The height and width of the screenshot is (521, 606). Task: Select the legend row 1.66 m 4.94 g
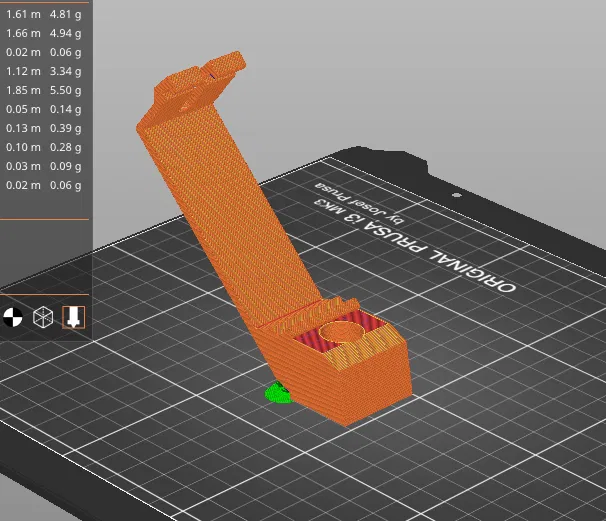coord(44,33)
